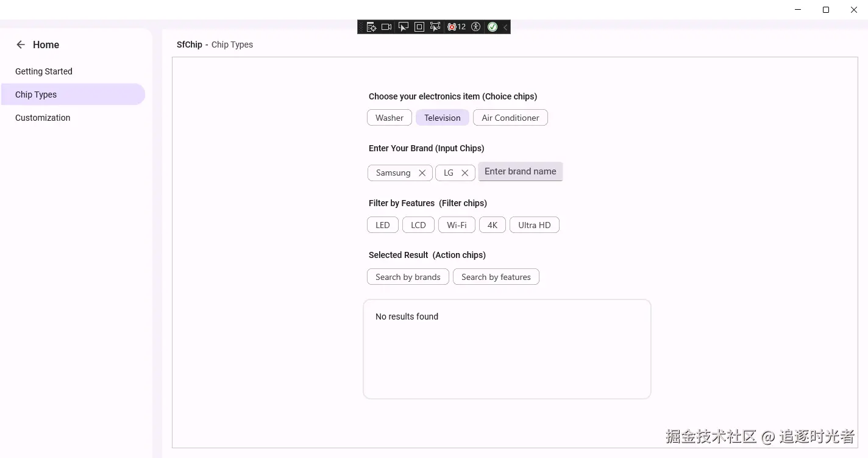This screenshot has width=868, height=458.
Task: Click the green checkmark hot reload icon
Action: (493, 27)
